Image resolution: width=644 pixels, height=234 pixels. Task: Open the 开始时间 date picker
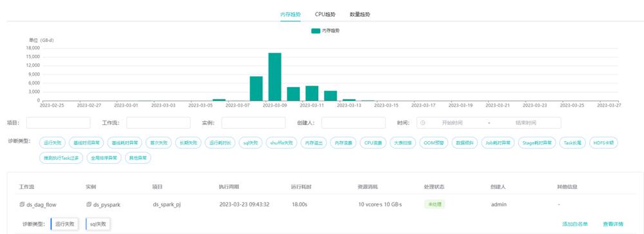(452, 122)
